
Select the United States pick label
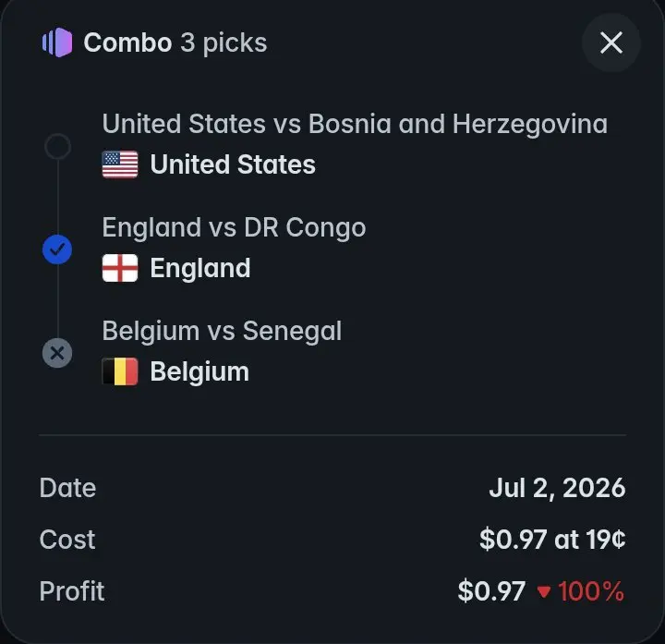click(x=233, y=164)
